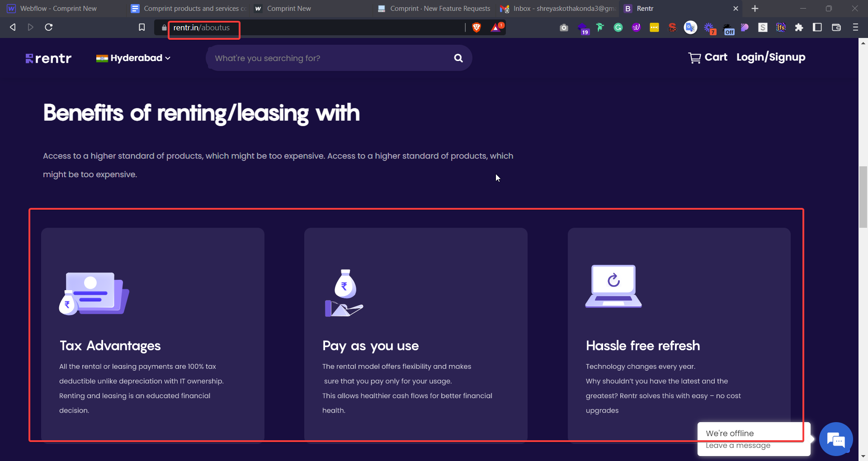Switch to Comprint New Feature Requests tab
Screen dimensions: 868x461
coord(434,9)
